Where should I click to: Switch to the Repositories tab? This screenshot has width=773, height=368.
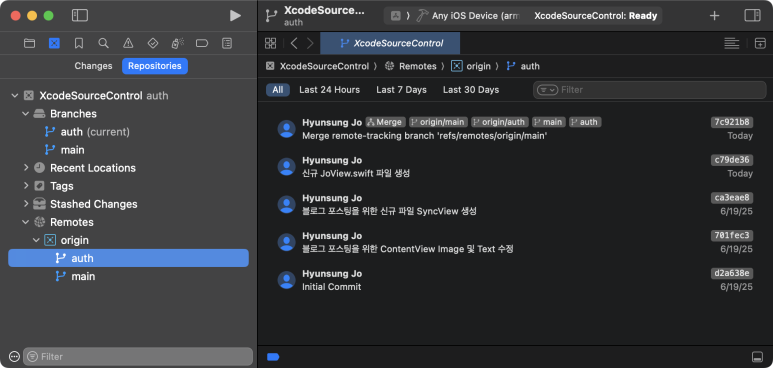click(155, 66)
